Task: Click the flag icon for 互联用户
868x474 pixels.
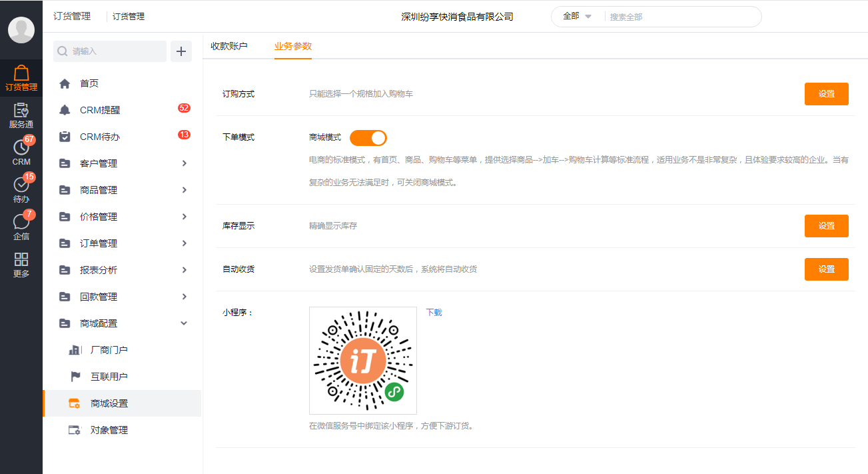Action: (x=75, y=377)
